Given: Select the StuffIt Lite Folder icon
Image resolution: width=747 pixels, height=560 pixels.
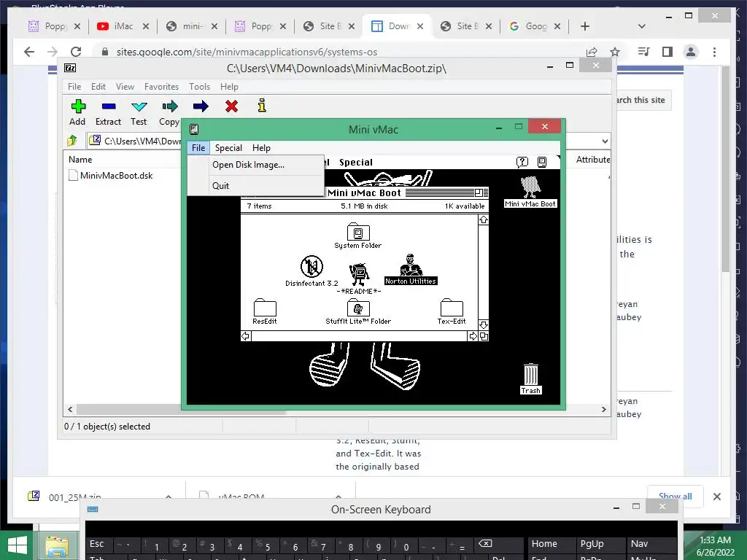Looking at the screenshot, I should pyautogui.click(x=357, y=312).
